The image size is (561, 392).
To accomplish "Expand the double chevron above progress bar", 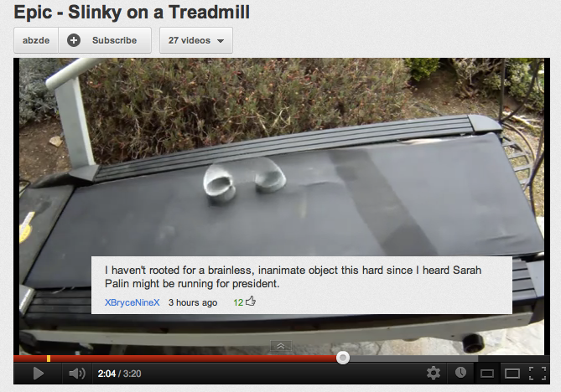I will [281, 346].
